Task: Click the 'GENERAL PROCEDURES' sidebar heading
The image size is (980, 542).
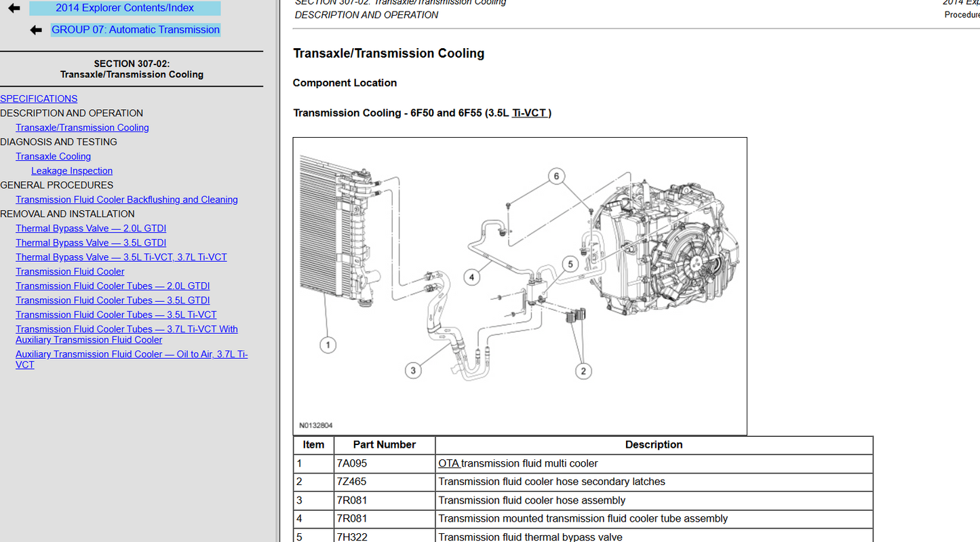Action: (x=57, y=185)
